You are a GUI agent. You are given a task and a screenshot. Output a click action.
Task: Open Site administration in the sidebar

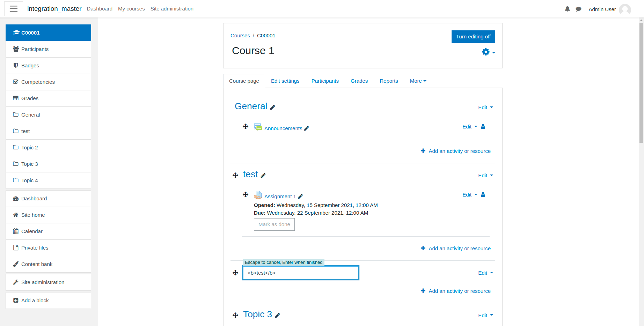(48, 282)
